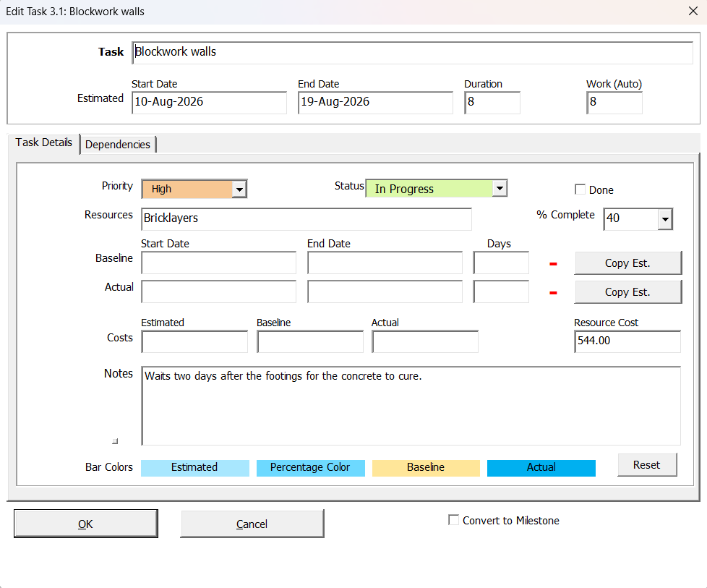
Task: Click red clear icon for Baseline row
Action: 553,264
